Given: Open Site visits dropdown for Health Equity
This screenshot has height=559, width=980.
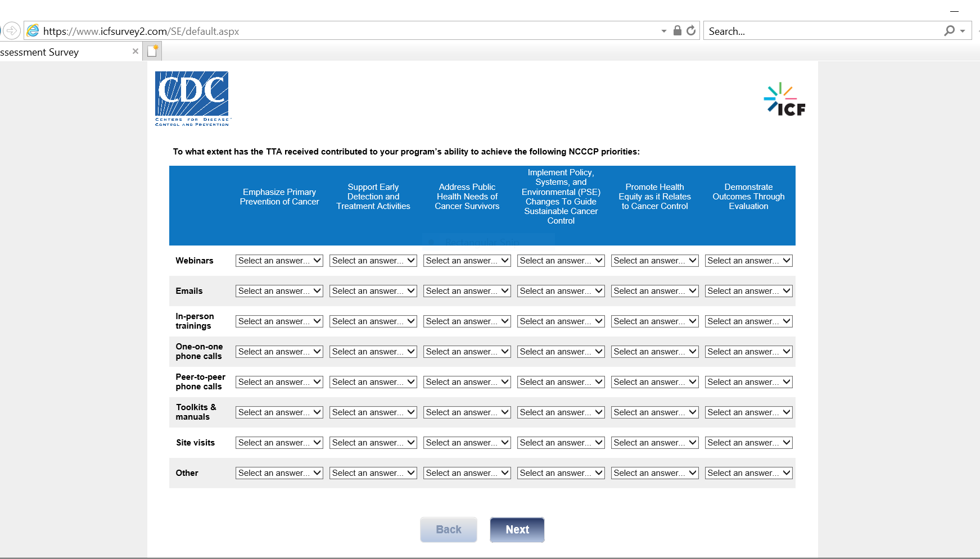Looking at the screenshot, I should [x=655, y=443].
